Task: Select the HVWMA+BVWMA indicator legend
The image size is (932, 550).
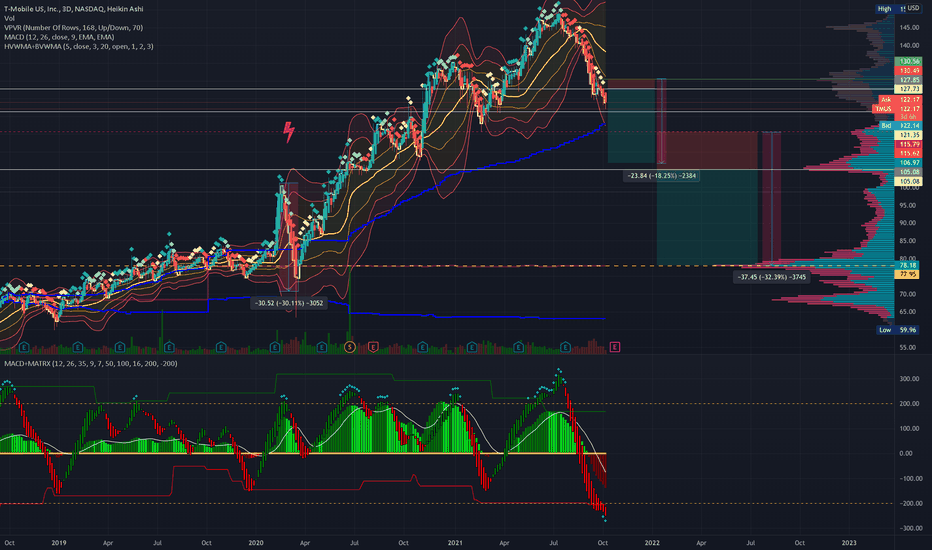Action: [x=78, y=46]
